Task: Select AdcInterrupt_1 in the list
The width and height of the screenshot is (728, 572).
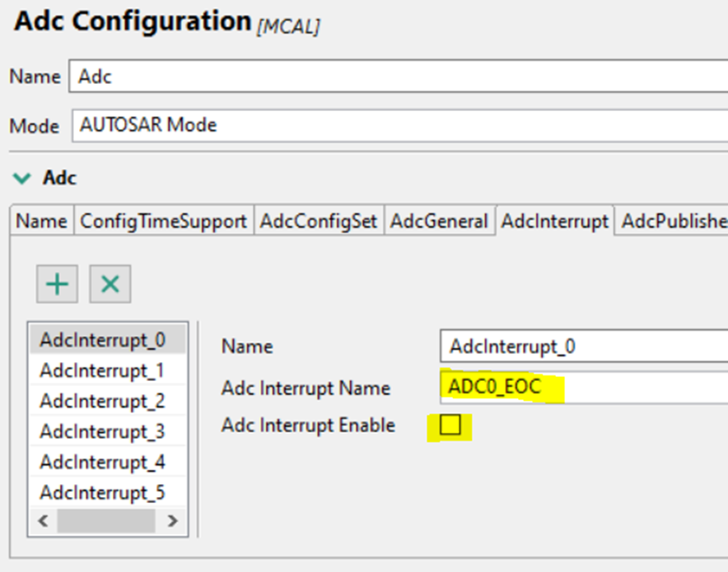Action: (102, 370)
